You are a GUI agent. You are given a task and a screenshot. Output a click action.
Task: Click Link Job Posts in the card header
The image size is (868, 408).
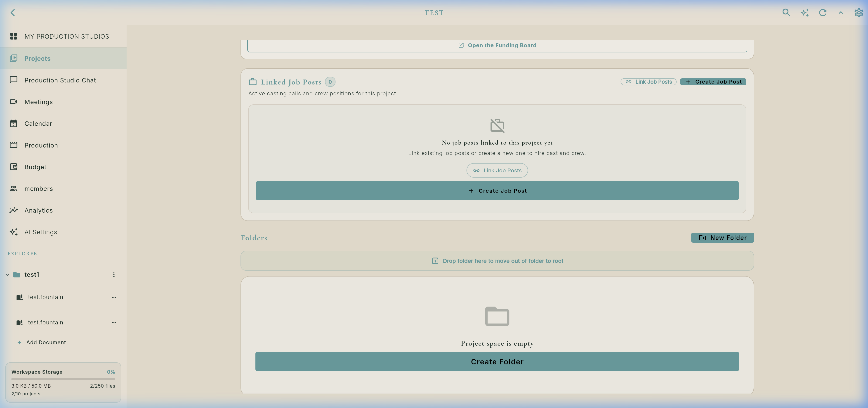pos(648,82)
